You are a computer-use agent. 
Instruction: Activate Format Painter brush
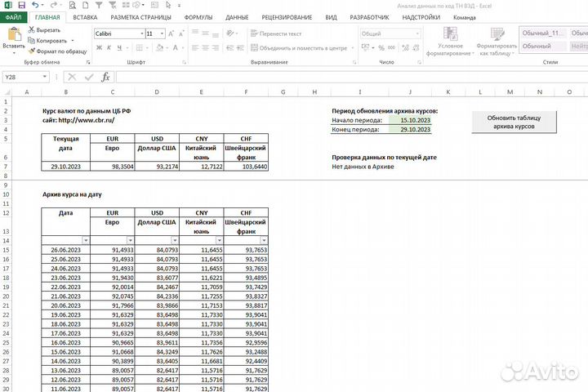[32, 51]
